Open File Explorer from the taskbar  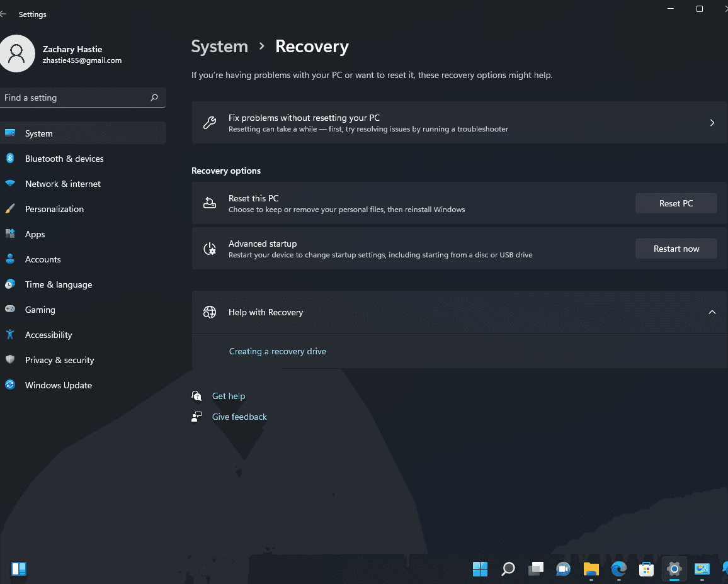coord(591,569)
